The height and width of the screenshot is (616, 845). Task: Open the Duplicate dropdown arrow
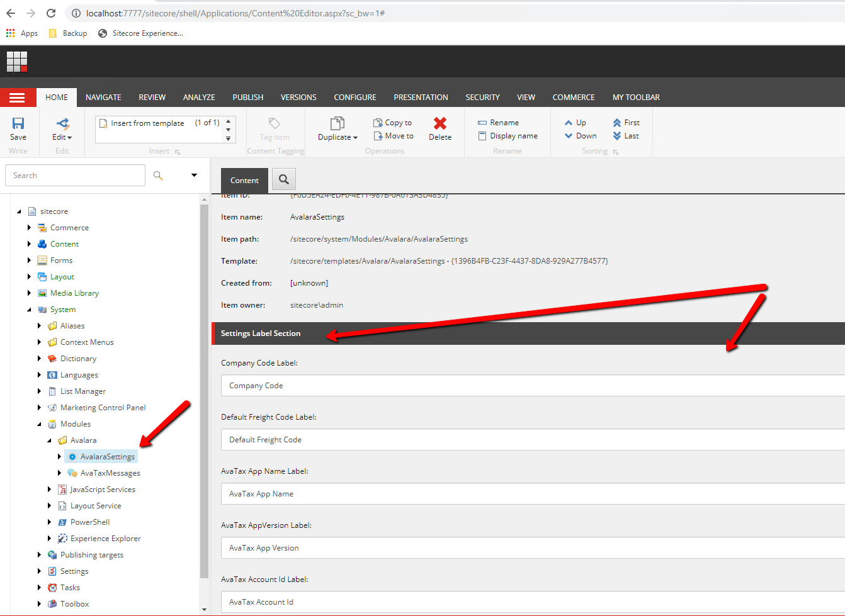point(355,137)
